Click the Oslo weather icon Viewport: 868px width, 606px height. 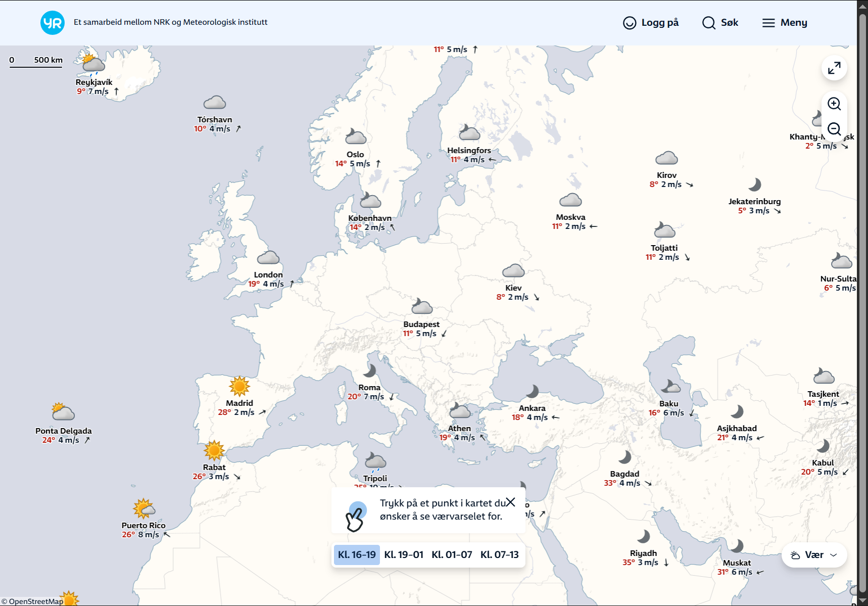click(x=356, y=136)
